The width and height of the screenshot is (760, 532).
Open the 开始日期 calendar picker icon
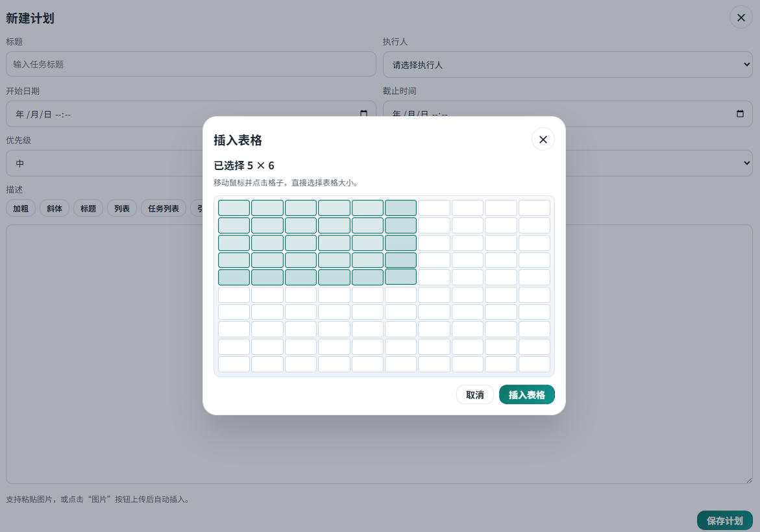[363, 114]
